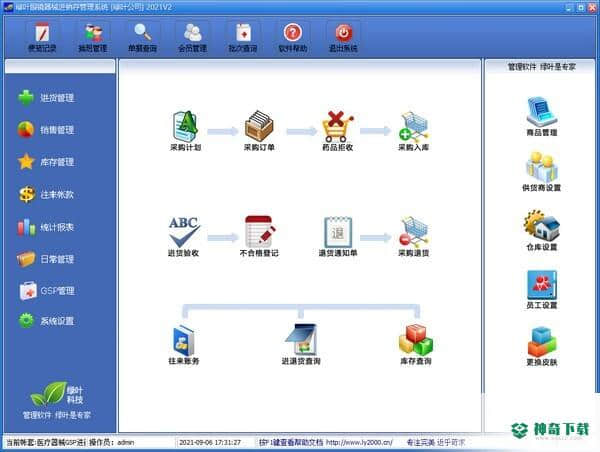This screenshot has width=600, height=452.
Task: Open 供货商设置 supplier settings icon
Action: point(541,172)
